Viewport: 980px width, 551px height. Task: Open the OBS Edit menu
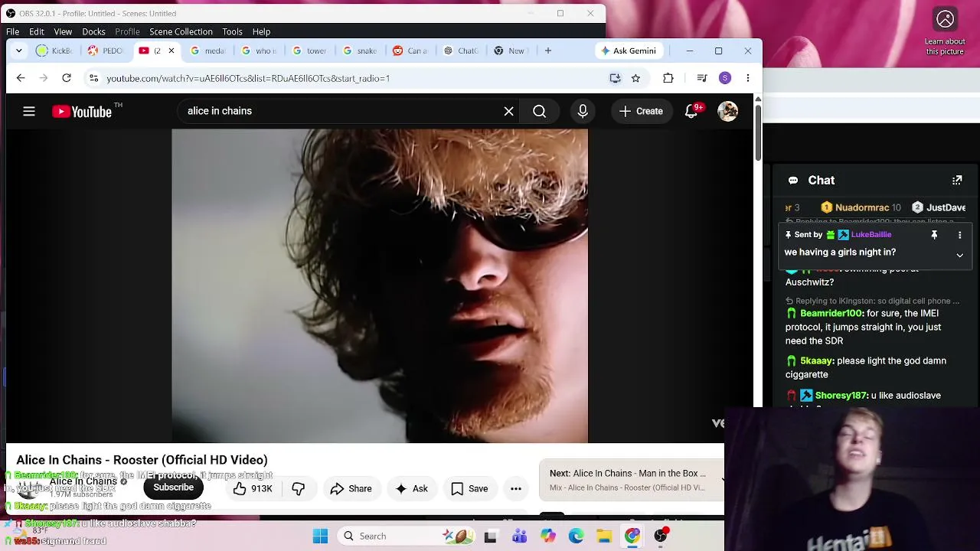37,31
